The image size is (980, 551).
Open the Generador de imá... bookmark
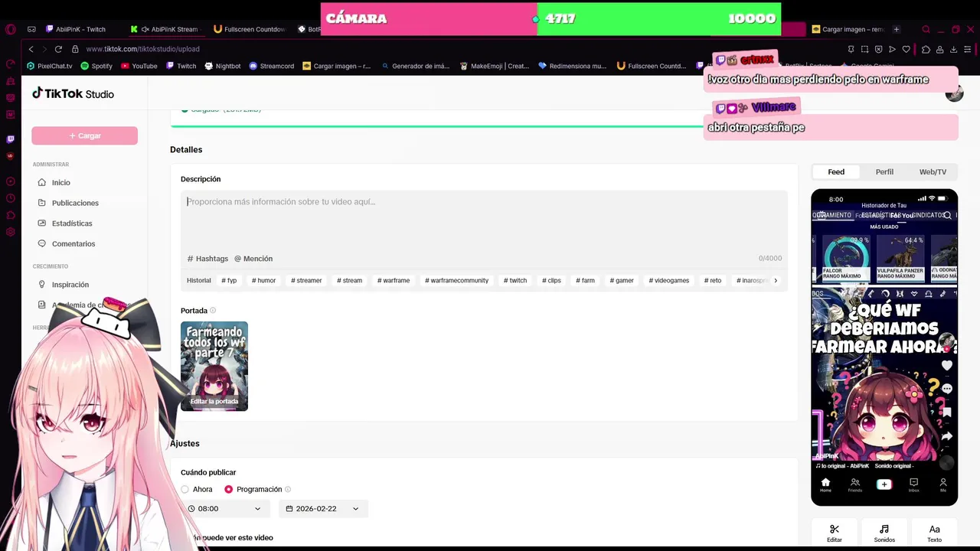(x=415, y=66)
